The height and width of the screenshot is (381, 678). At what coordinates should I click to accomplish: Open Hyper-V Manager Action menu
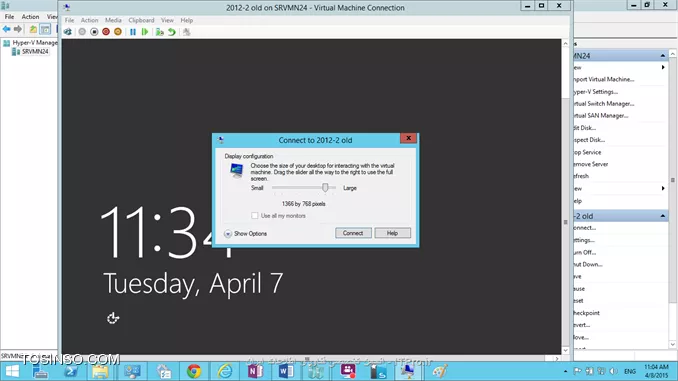coord(30,16)
